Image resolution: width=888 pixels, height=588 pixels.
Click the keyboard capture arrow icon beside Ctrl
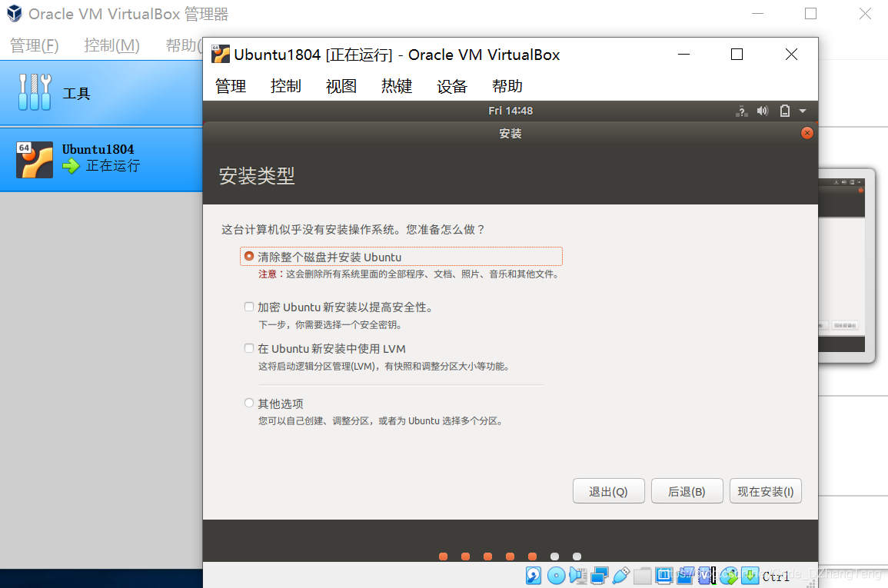point(750,576)
